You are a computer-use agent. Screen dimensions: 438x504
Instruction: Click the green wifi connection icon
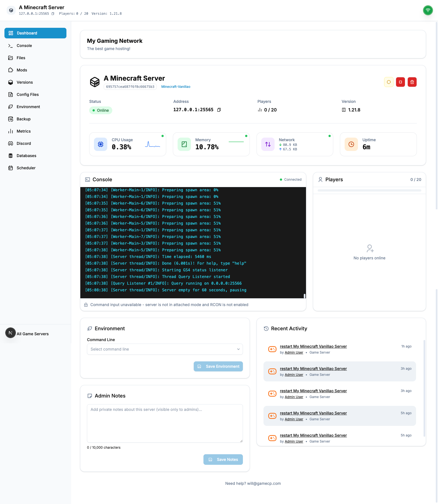pyautogui.click(x=428, y=10)
